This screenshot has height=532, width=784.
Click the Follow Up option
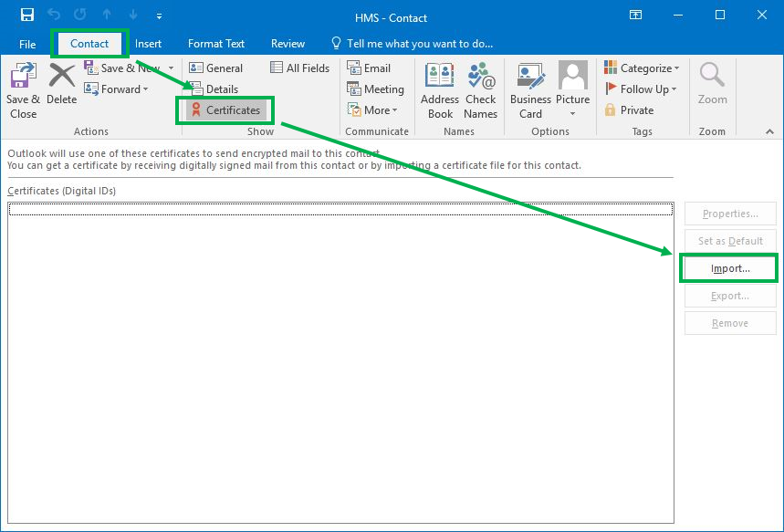pyautogui.click(x=641, y=89)
